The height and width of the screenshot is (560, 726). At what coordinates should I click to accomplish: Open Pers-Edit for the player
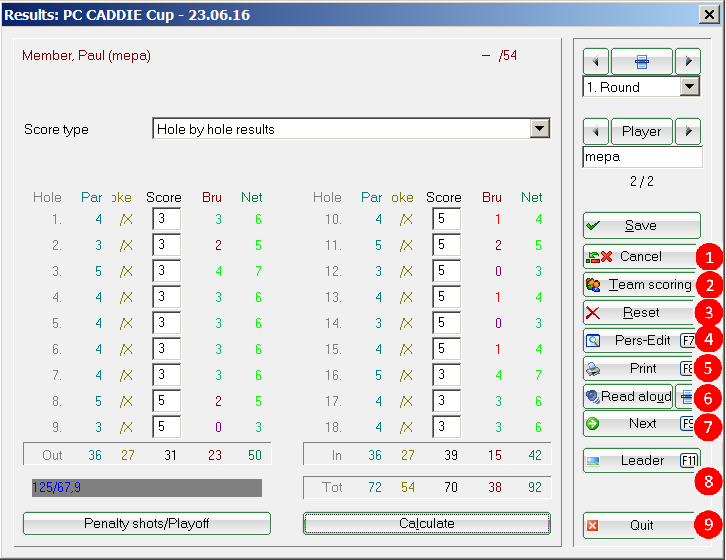coord(640,340)
